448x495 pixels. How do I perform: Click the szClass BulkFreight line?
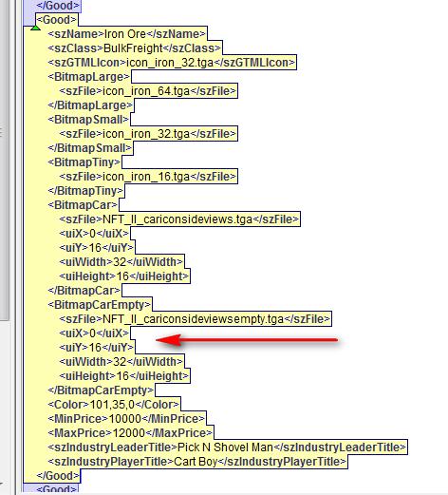click(x=134, y=48)
